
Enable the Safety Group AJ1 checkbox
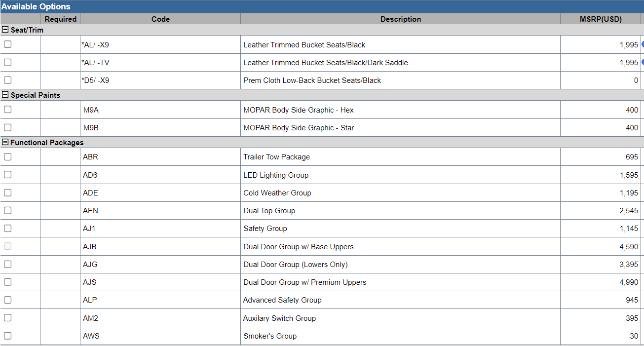point(7,228)
